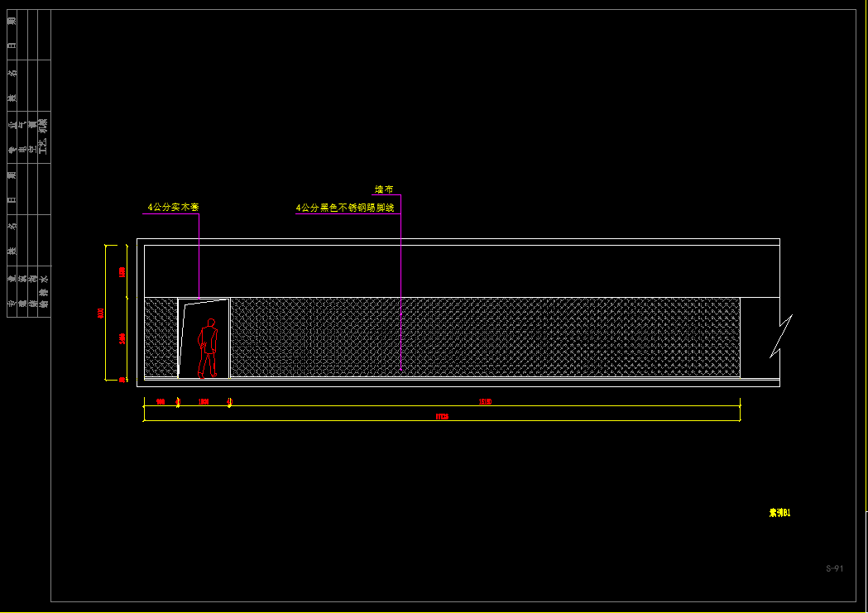Select the door width dimension below doorway
Image resolution: width=868 pixels, height=613 pixels.
tap(204, 402)
